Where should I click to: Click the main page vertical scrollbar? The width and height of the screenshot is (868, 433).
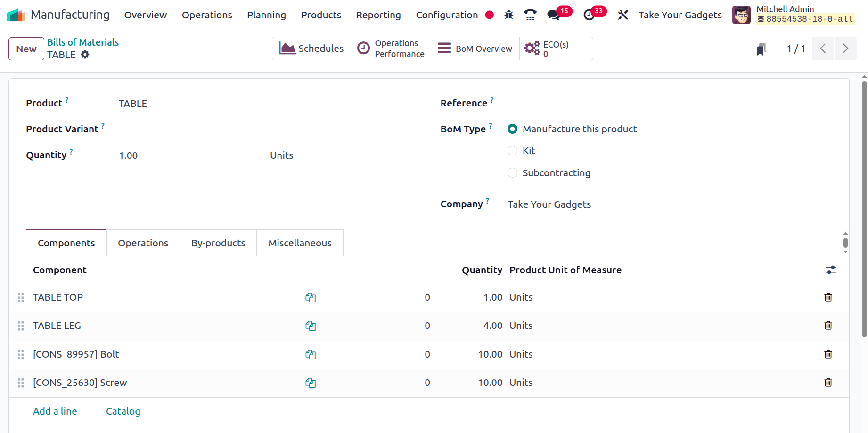tap(864, 209)
